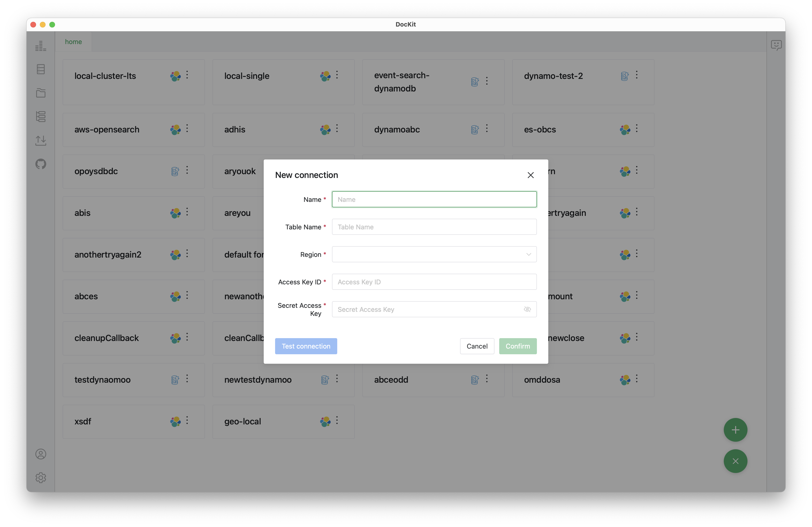Image resolution: width=812 pixels, height=527 pixels.
Task: Switch to the home tab
Action: coord(73,42)
